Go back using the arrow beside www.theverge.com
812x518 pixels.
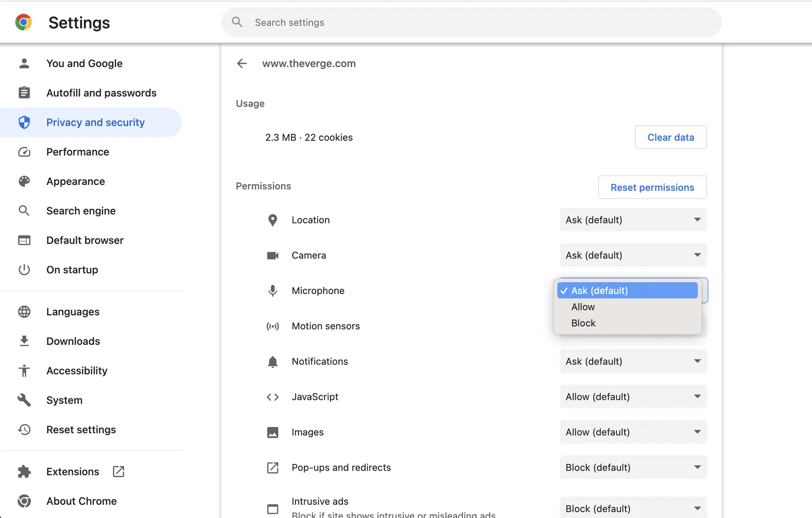coord(242,63)
